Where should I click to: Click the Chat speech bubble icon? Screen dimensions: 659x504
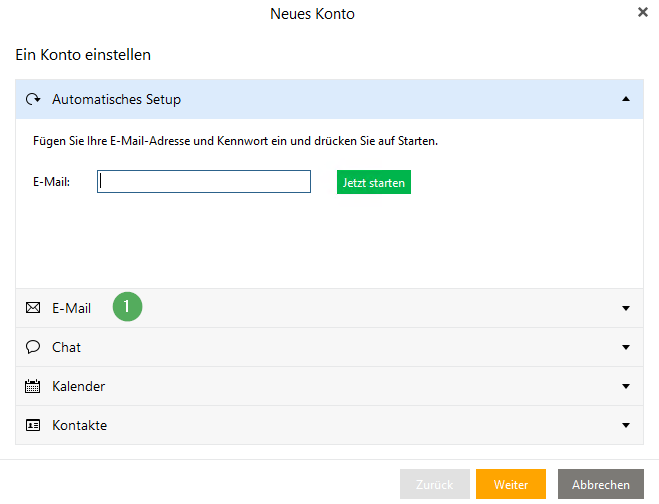point(33,347)
